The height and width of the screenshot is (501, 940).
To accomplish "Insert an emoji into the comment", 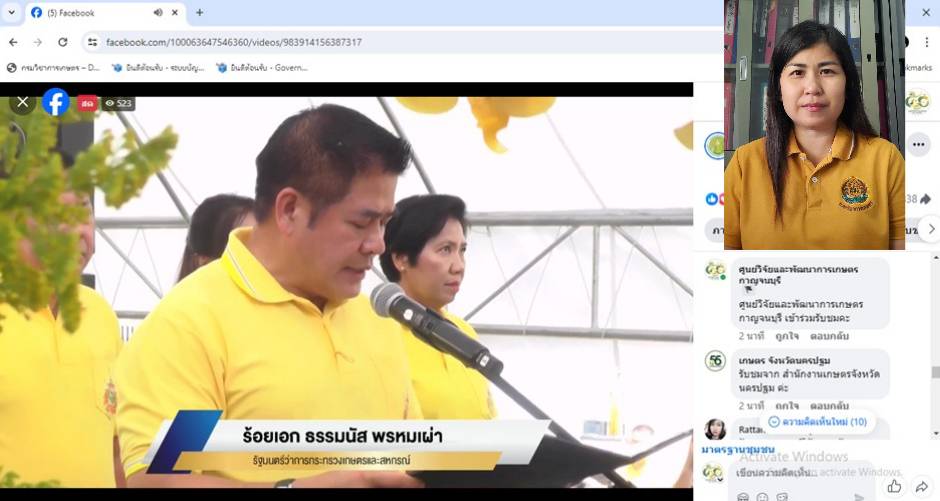I will (x=762, y=497).
